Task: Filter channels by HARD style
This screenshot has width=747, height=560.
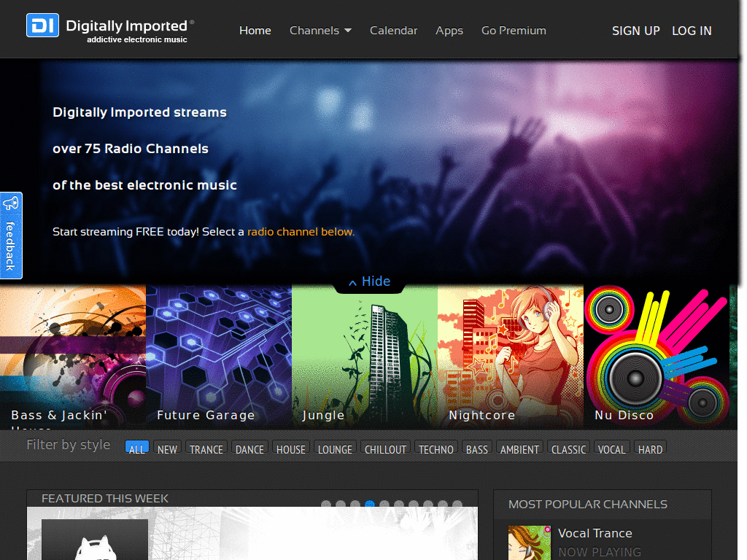Action: point(650,448)
